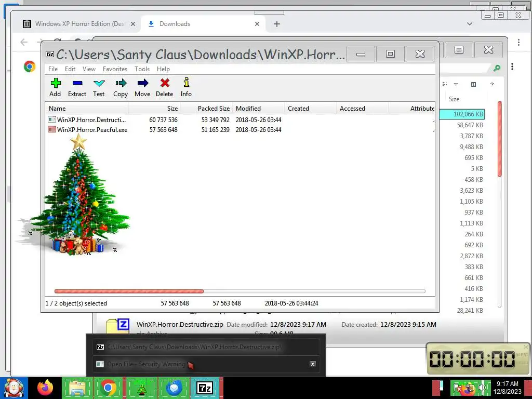Open a new browser tab
The image size is (532, 399).
[x=277, y=24]
